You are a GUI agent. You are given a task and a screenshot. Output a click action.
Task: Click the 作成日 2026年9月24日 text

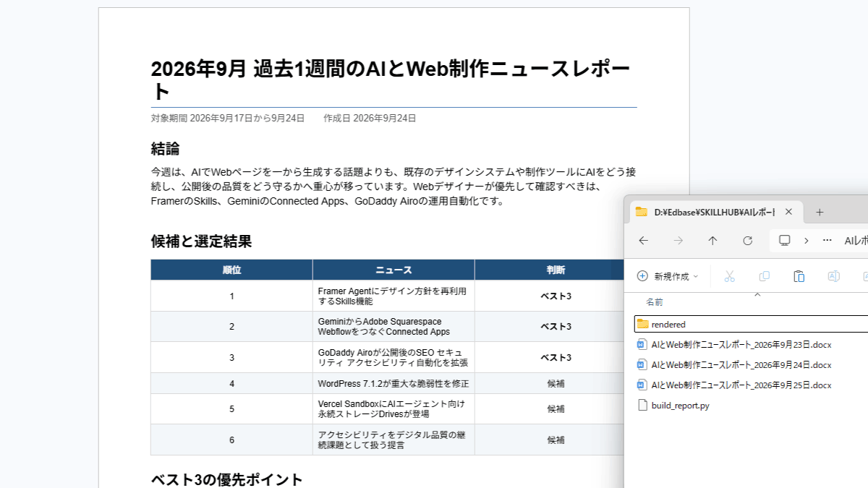pyautogui.click(x=370, y=118)
